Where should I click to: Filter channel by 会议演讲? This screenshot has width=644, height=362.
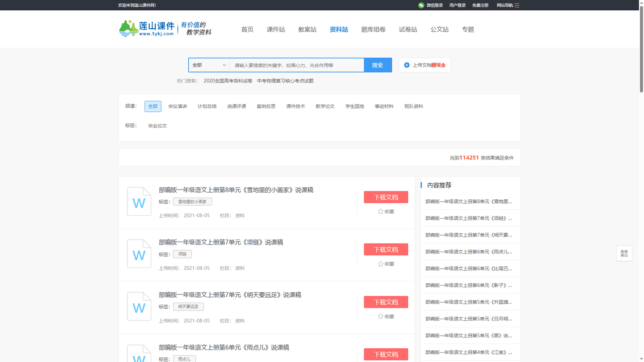178,106
